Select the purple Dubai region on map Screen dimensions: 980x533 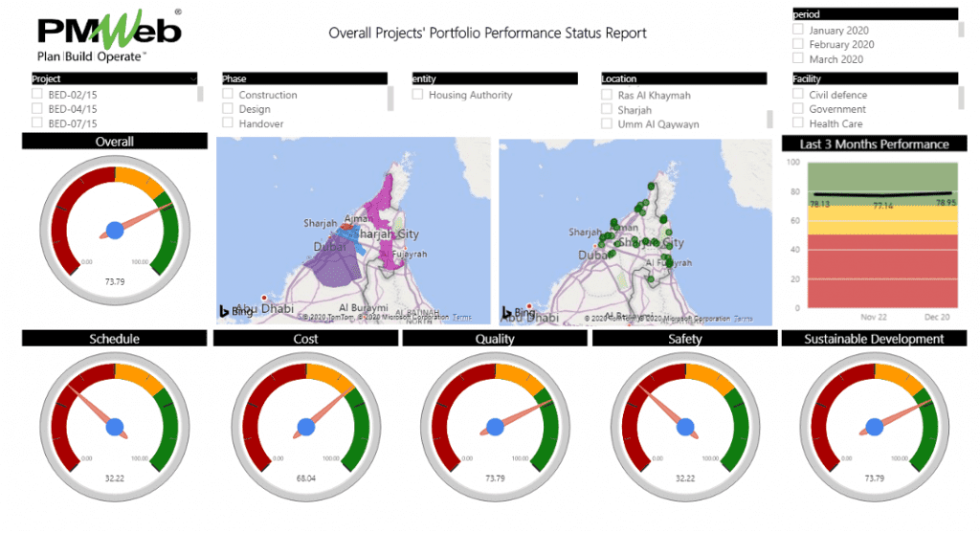click(334, 262)
